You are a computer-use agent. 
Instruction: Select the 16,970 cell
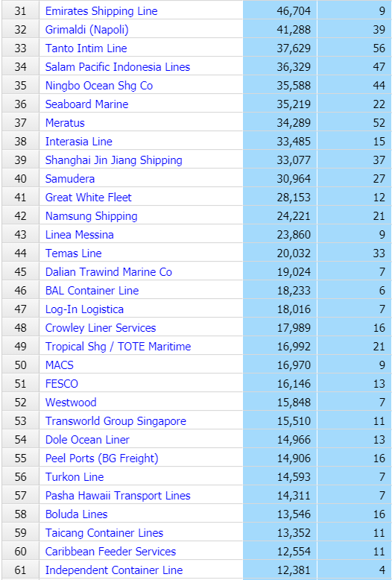coord(280,365)
